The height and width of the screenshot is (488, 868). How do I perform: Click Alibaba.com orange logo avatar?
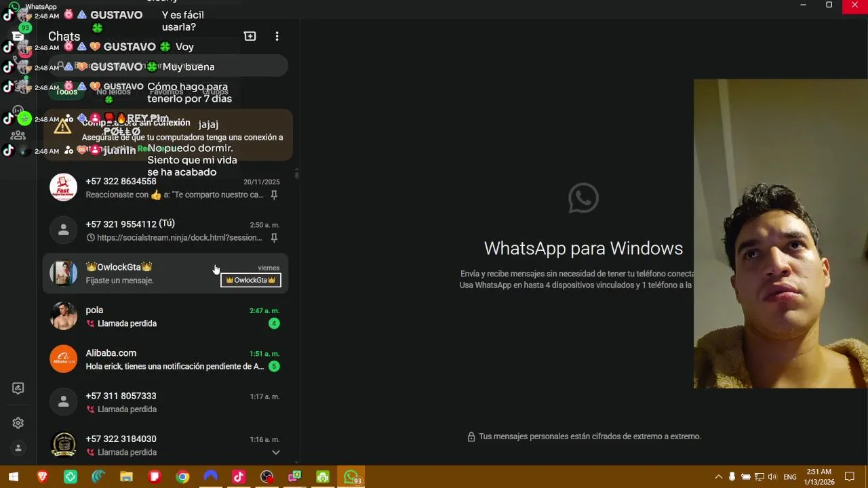pos(64,359)
